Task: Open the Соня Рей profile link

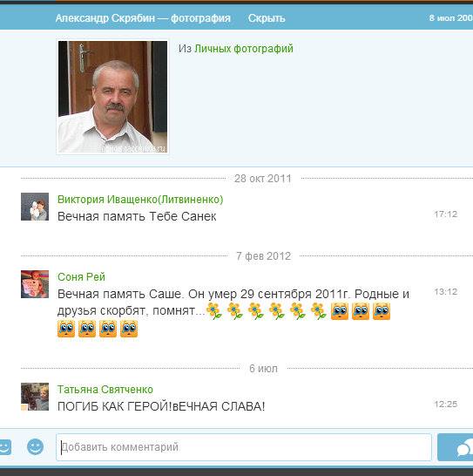Action: 81,277
